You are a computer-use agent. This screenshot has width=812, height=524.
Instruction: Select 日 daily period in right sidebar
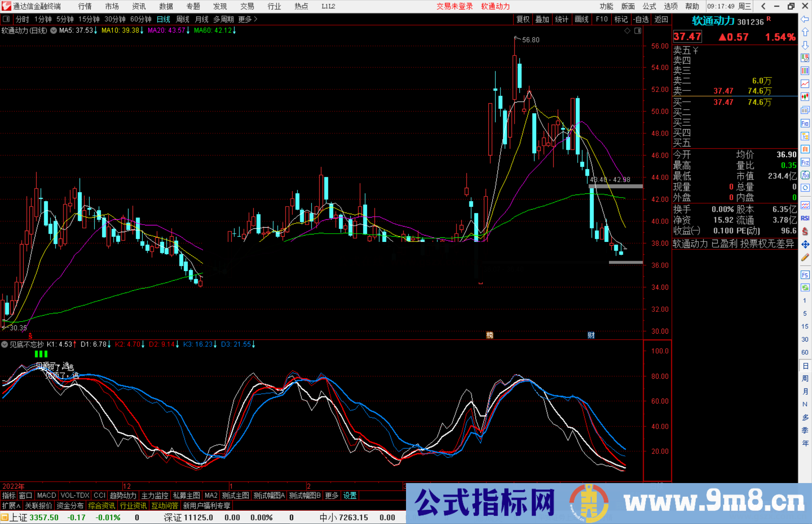805,366
